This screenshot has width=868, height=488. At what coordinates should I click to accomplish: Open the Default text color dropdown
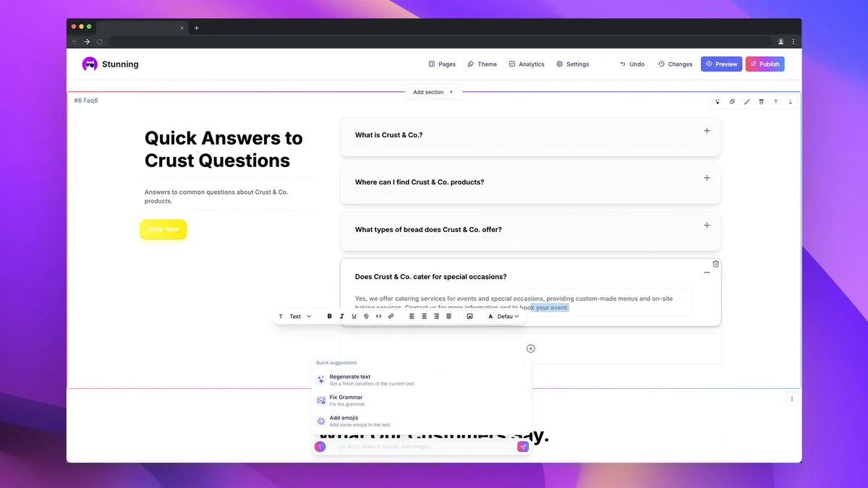tap(503, 317)
